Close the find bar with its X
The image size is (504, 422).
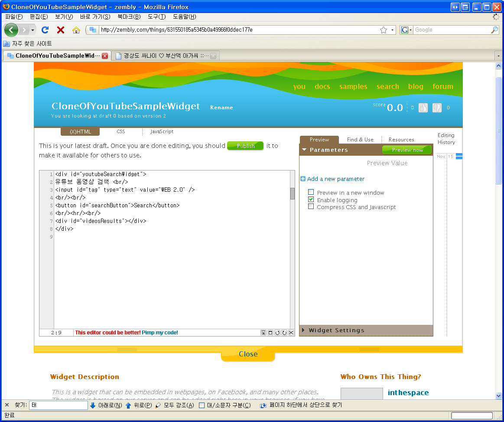coord(7,405)
